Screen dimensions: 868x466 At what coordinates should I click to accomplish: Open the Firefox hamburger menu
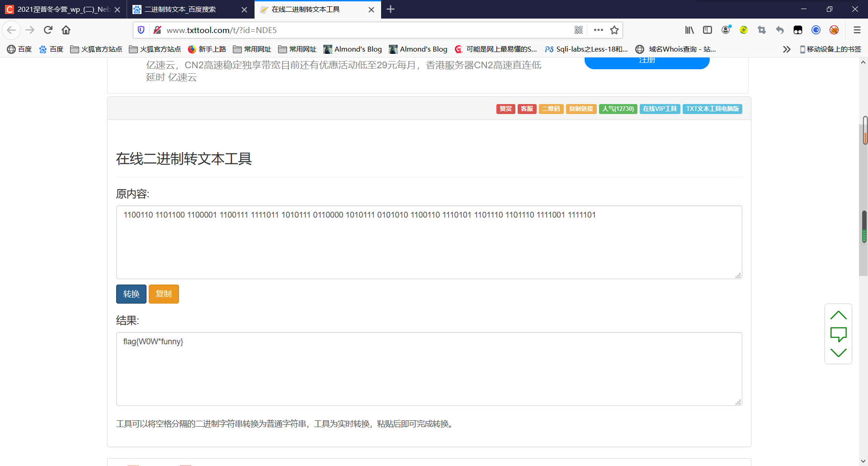pos(857,30)
